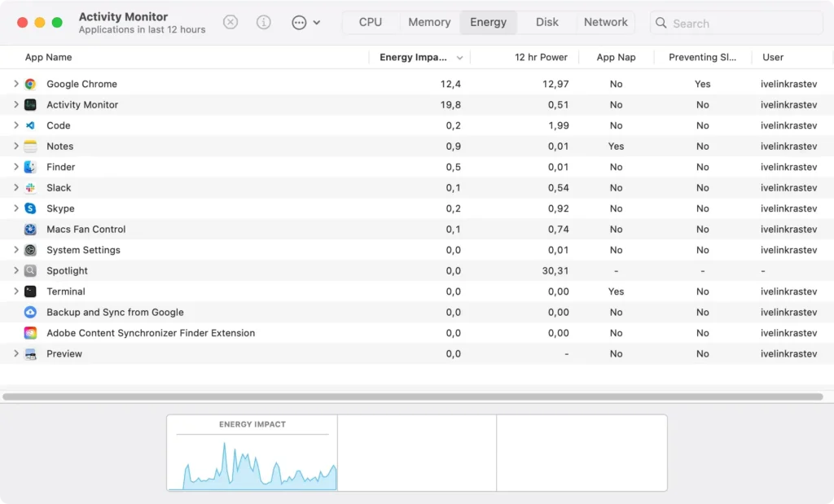Click the Spotlight row icon
The image size is (834, 504).
(x=30, y=270)
